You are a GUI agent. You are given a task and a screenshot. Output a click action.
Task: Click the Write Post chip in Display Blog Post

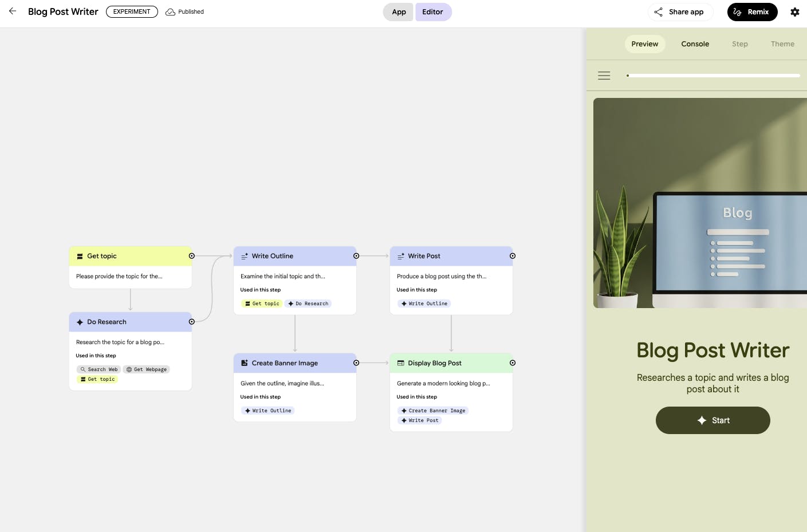[x=420, y=420]
